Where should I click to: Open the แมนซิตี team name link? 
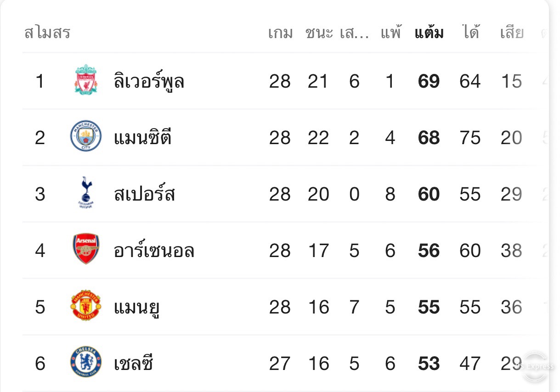point(143,137)
